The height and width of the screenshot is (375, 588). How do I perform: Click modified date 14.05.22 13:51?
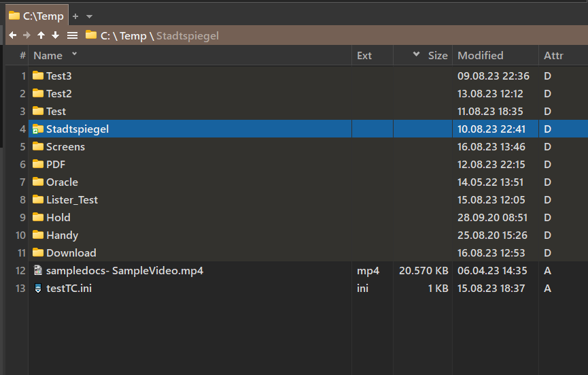pos(490,182)
